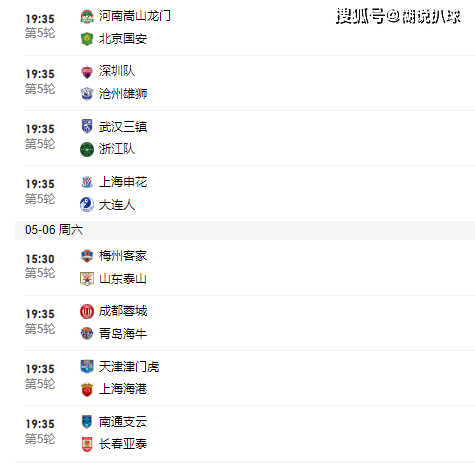Click the 长春亚泰 red crest icon

[x=87, y=445]
